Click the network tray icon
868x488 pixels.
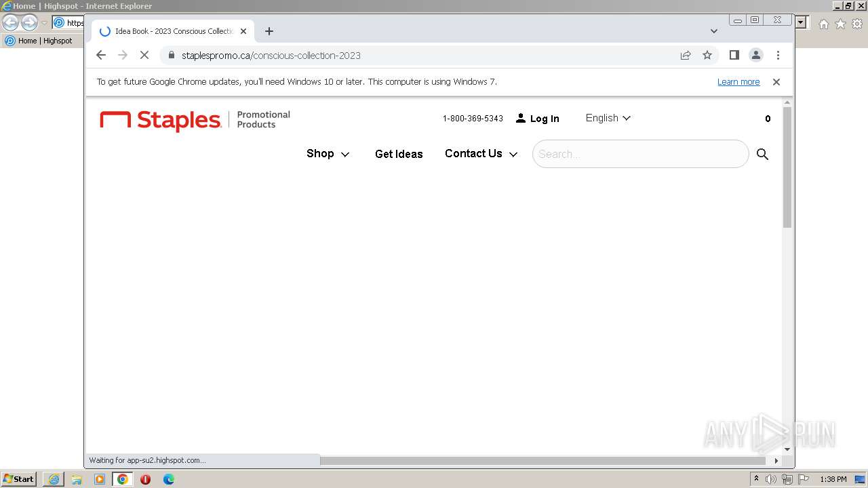[x=787, y=479]
